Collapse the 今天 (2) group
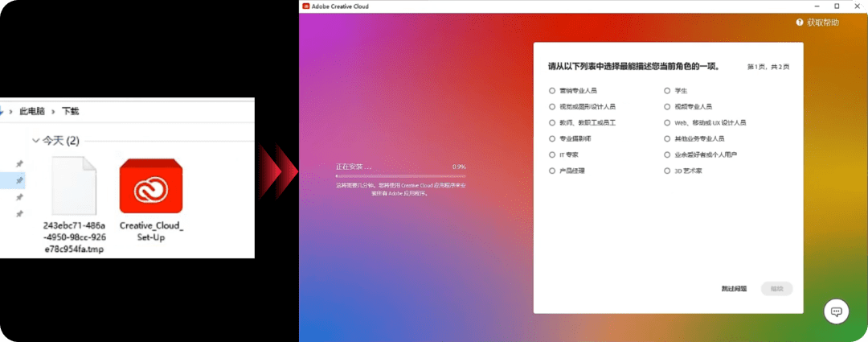This screenshot has width=868, height=342. click(x=36, y=141)
